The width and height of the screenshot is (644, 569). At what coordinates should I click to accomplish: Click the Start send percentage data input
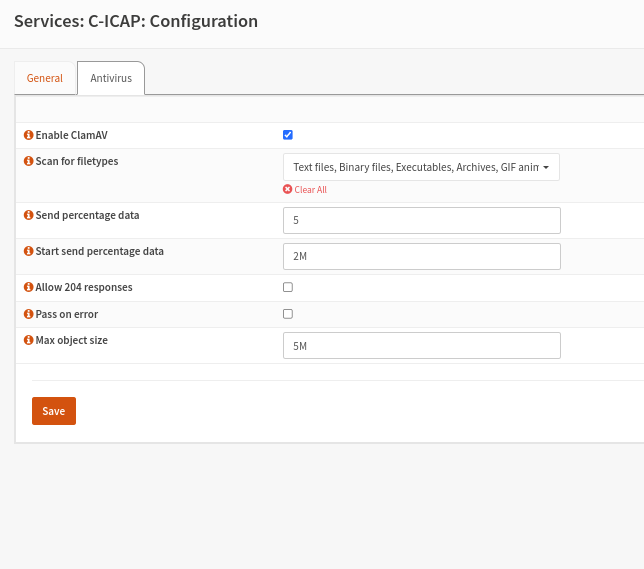point(421,256)
